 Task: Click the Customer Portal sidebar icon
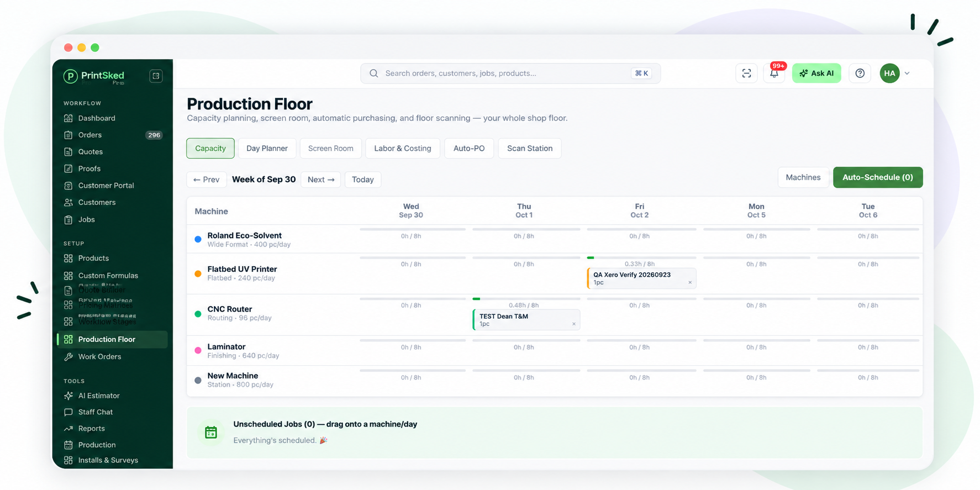[x=69, y=186]
